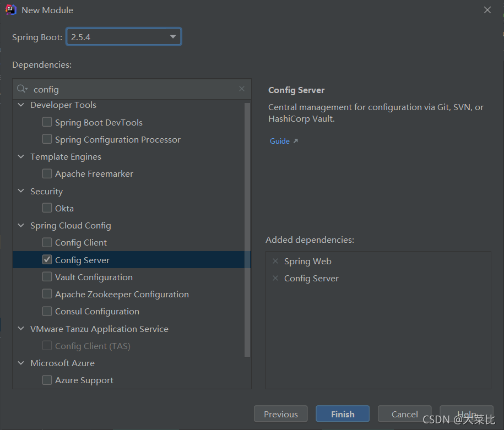Uncheck the Config Server checkbox
This screenshot has height=430, width=504.
click(x=47, y=260)
